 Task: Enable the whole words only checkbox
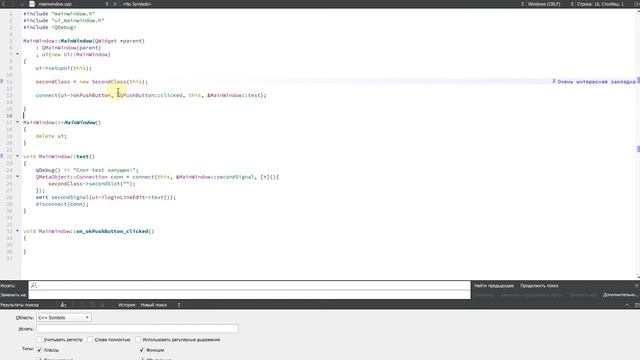click(x=90, y=339)
